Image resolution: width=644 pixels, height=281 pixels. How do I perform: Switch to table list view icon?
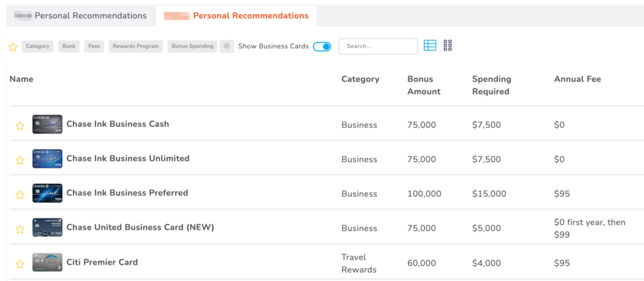click(430, 45)
